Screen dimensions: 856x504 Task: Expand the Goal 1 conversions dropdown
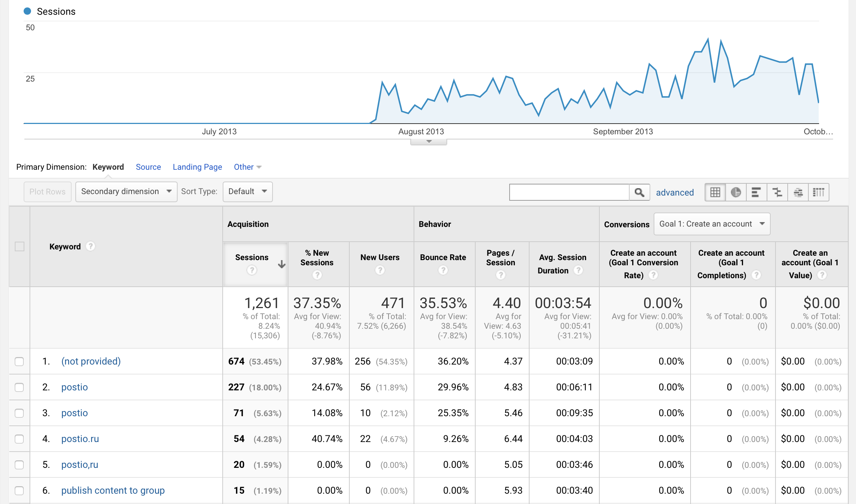point(712,224)
